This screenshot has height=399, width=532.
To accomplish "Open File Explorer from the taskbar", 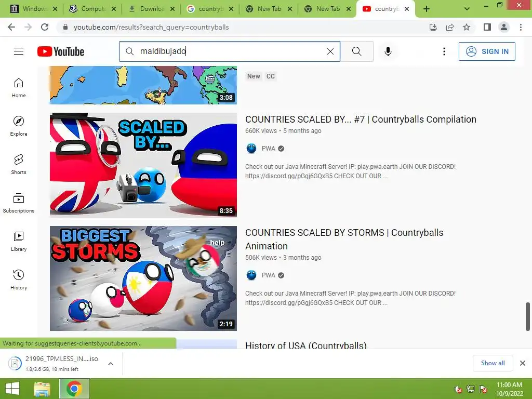I will pyautogui.click(x=42, y=389).
